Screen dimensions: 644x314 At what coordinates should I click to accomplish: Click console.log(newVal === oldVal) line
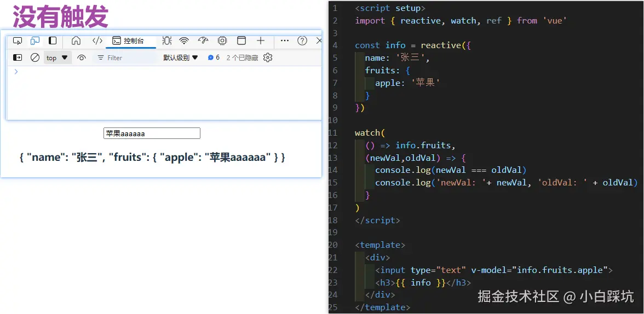click(x=451, y=170)
